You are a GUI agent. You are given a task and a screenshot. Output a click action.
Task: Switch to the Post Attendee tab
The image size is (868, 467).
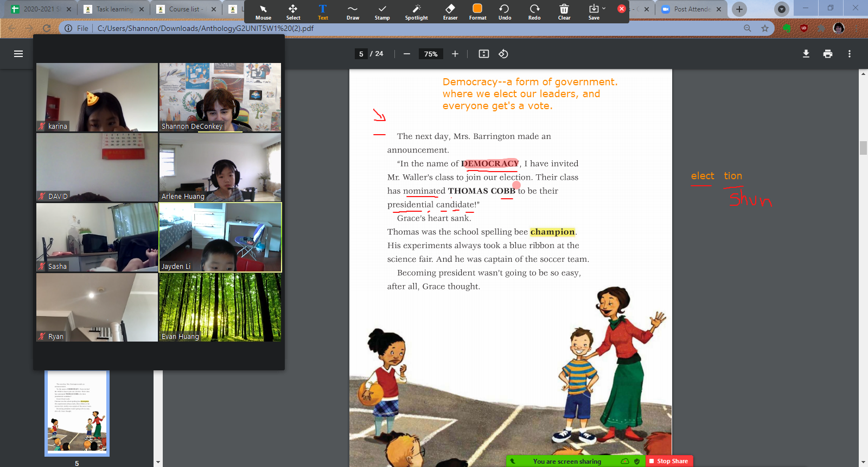692,9
